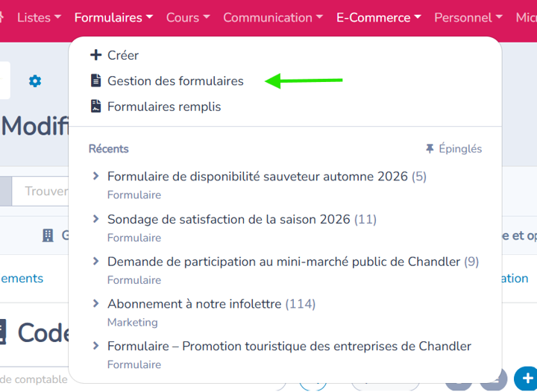Image resolution: width=537 pixels, height=392 pixels.
Task: Open the Cours dropdown menu
Action: pyautogui.click(x=188, y=17)
